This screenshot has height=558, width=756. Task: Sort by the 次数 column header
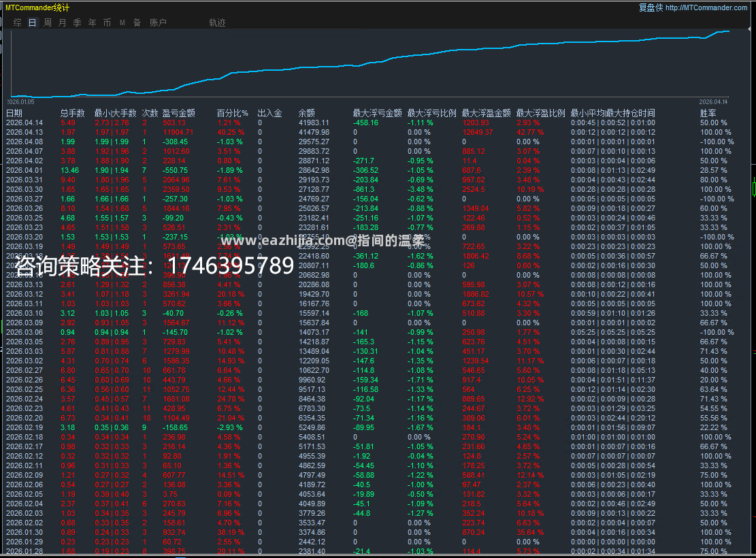click(x=150, y=114)
